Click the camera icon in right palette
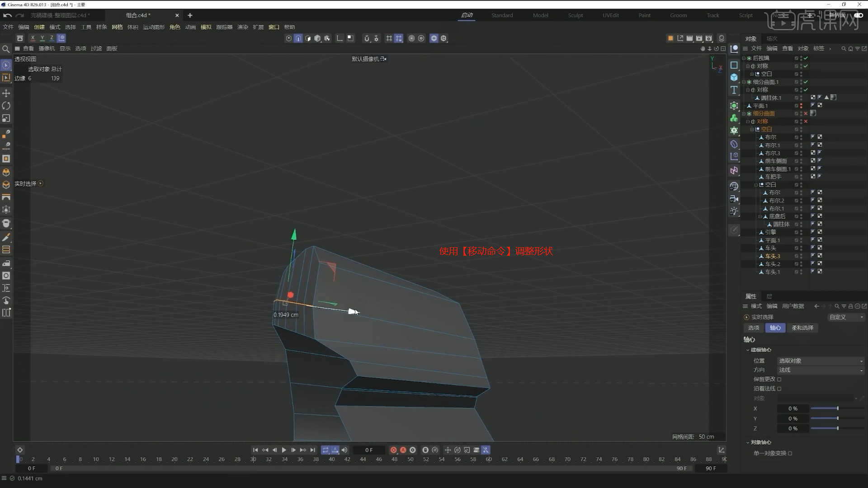 (x=734, y=199)
